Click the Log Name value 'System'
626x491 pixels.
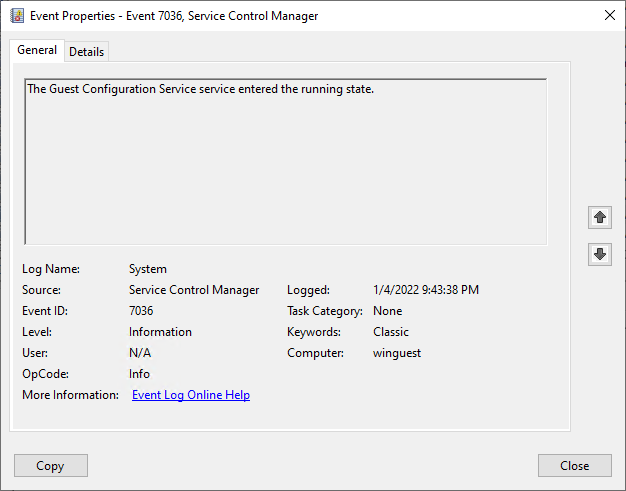(x=148, y=269)
